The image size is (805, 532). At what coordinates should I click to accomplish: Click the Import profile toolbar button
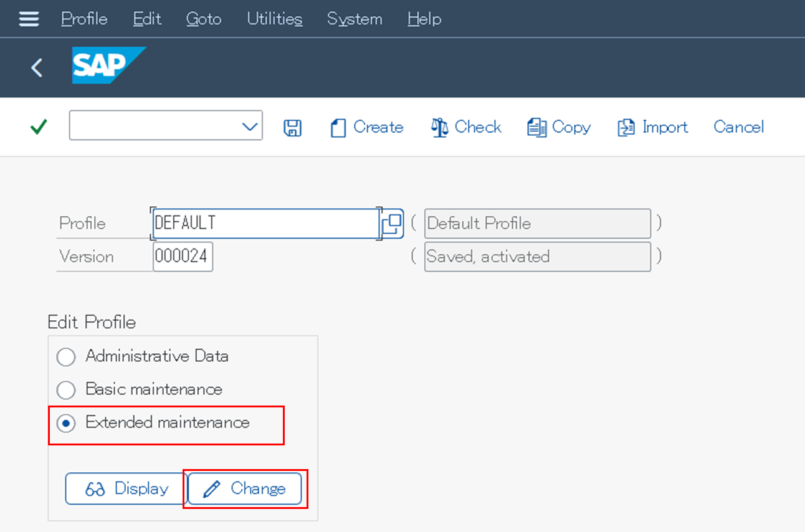point(652,127)
